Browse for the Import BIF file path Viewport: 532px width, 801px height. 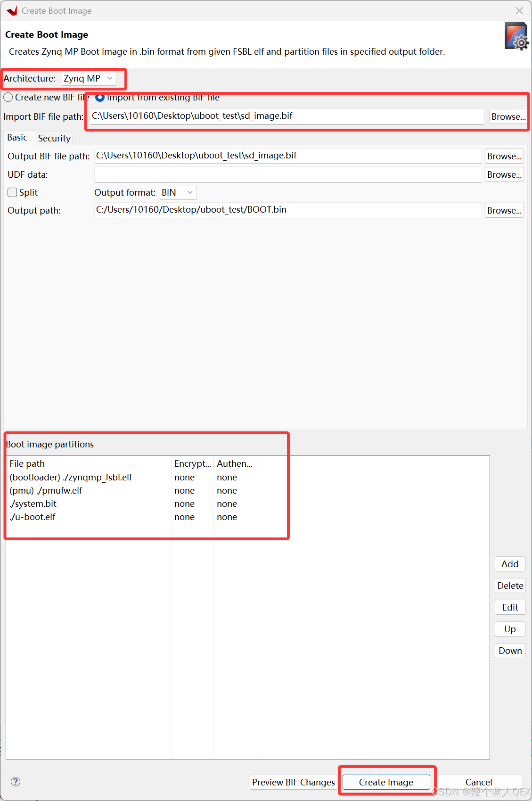[x=508, y=116]
